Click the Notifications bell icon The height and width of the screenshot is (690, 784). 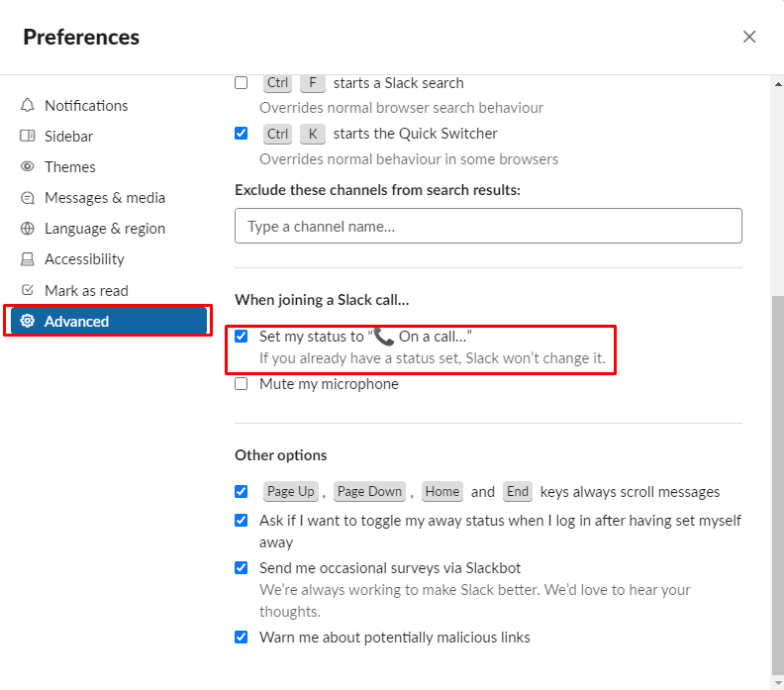pyautogui.click(x=27, y=106)
